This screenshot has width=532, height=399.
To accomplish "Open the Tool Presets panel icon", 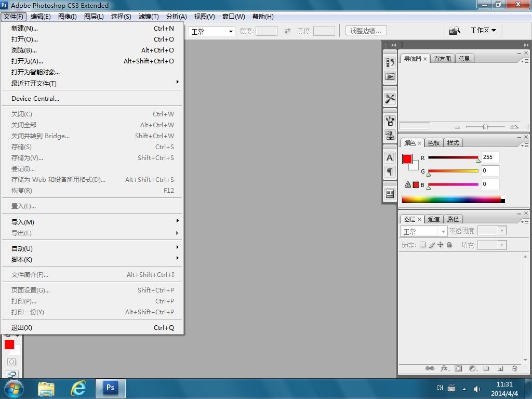I will pos(390,99).
